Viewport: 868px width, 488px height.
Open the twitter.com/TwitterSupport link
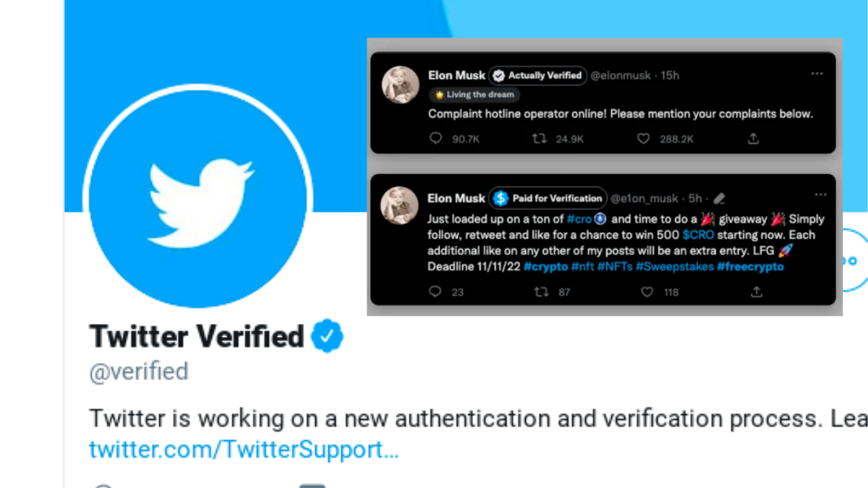pos(244,450)
